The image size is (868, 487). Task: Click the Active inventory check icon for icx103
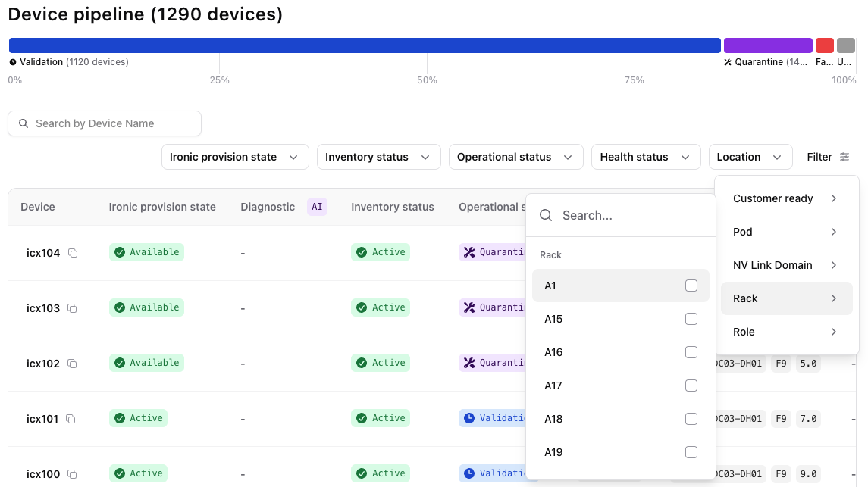click(x=362, y=308)
